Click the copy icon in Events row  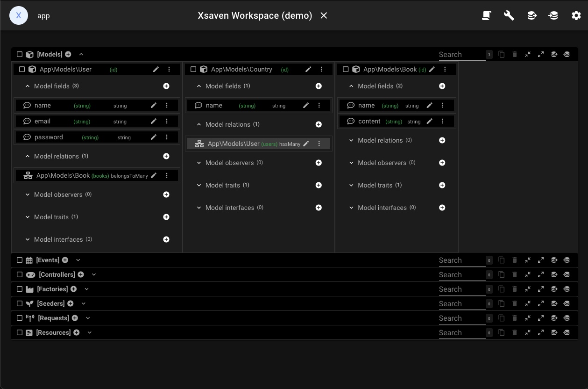pyautogui.click(x=501, y=260)
